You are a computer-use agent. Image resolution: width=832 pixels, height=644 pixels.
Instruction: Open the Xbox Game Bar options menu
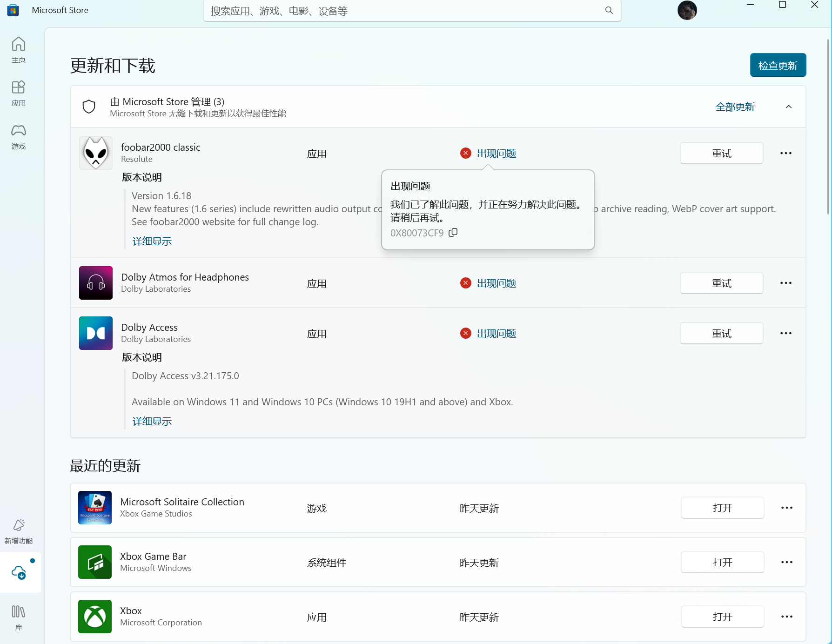(x=786, y=562)
